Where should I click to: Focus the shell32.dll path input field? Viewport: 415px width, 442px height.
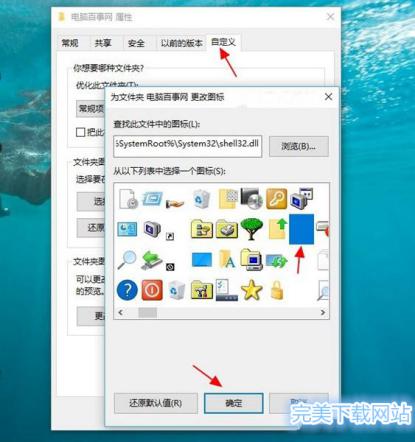pyautogui.click(x=187, y=146)
